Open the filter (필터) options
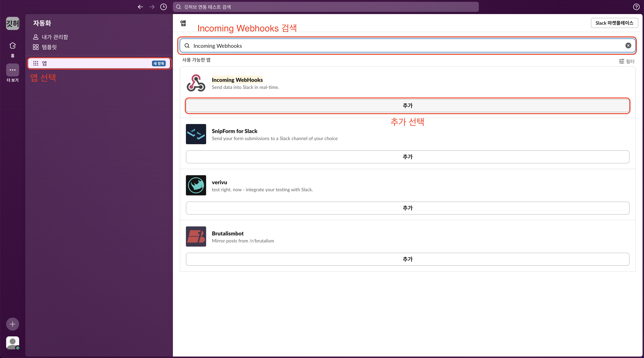Viewport: 644px width, 358px height. [626, 61]
